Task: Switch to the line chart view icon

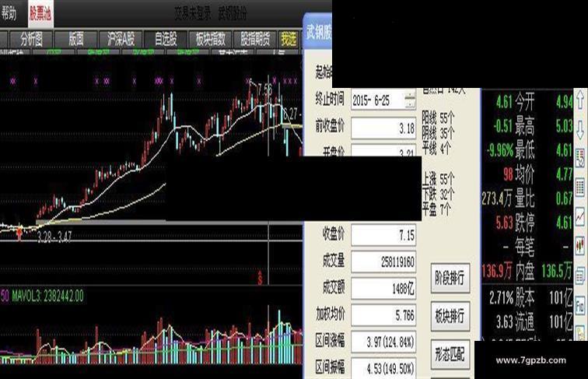Action: (x=580, y=216)
